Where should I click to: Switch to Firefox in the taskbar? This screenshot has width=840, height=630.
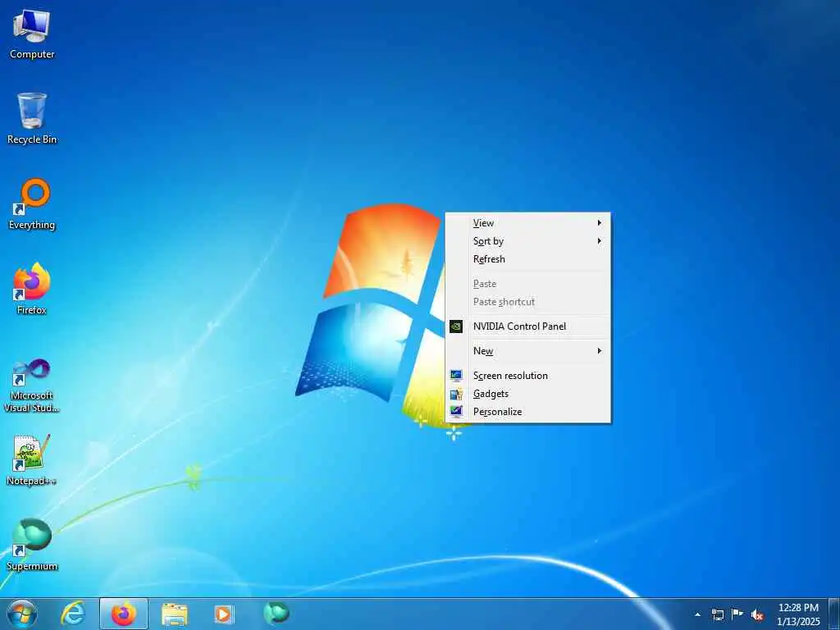click(124, 614)
